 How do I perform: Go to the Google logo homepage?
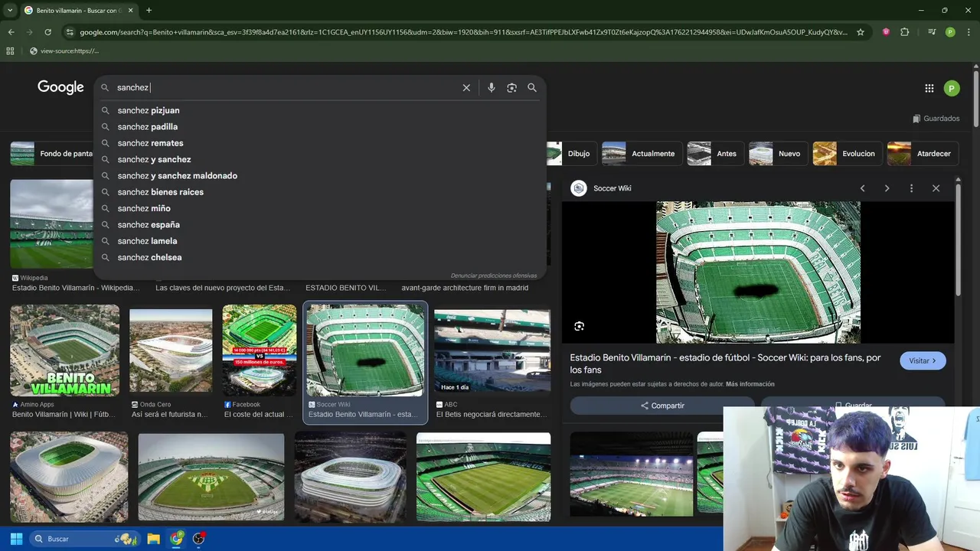(x=60, y=87)
